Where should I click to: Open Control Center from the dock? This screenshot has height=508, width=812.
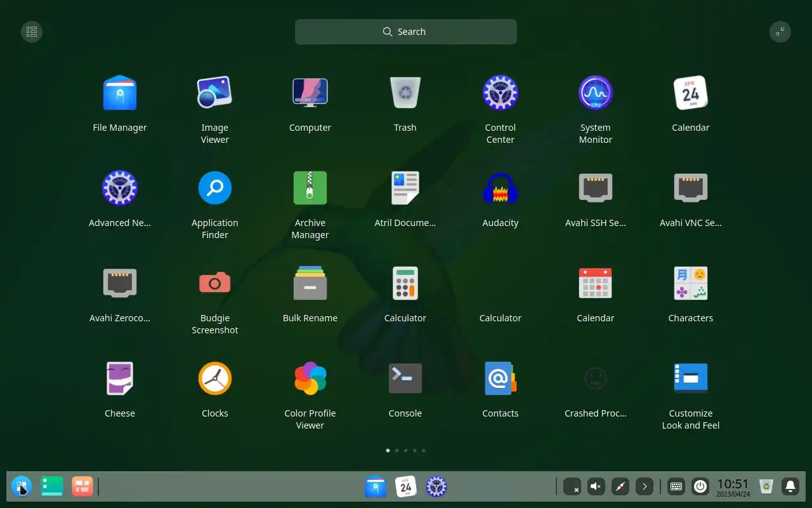coord(436,486)
